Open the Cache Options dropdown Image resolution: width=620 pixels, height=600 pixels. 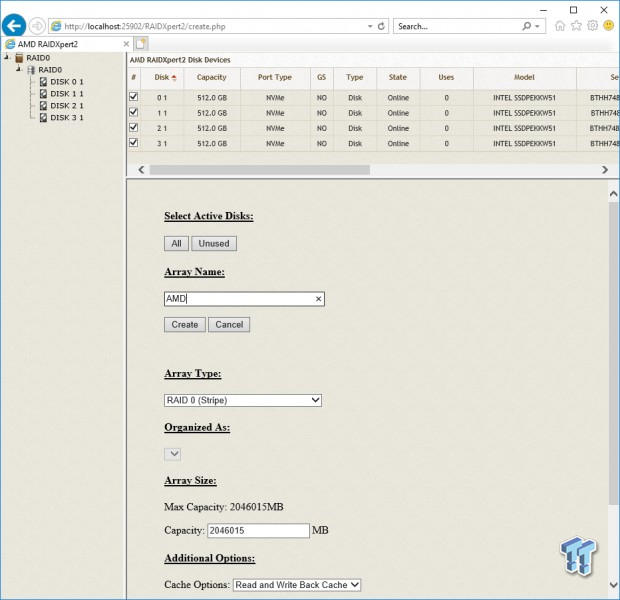pyautogui.click(x=297, y=585)
